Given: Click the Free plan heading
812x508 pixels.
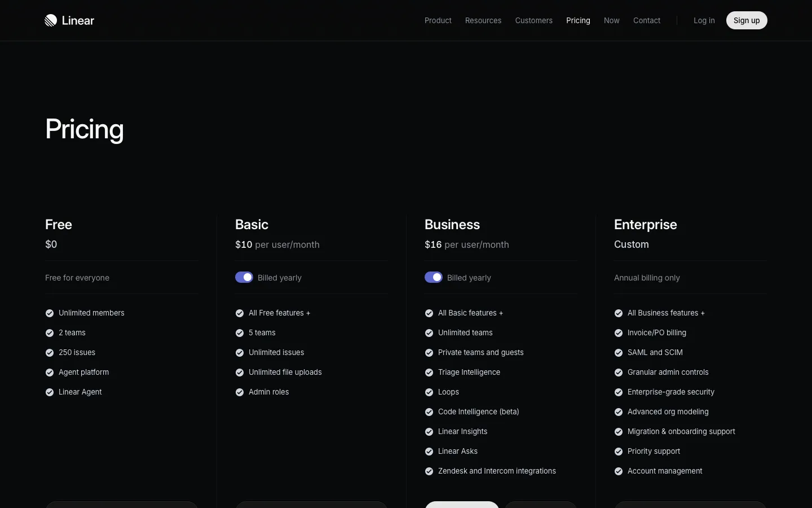Looking at the screenshot, I should pyautogui.click(x=59, y=225).
